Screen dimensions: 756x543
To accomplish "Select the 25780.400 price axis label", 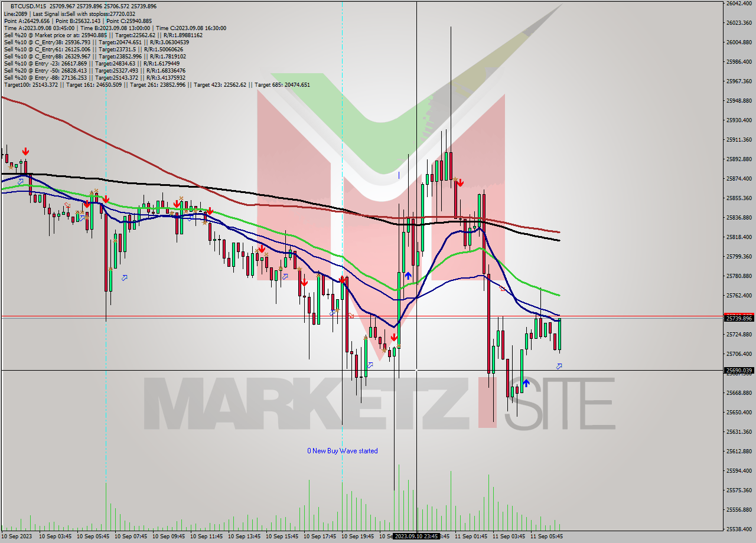I will [x=739, y=276].
